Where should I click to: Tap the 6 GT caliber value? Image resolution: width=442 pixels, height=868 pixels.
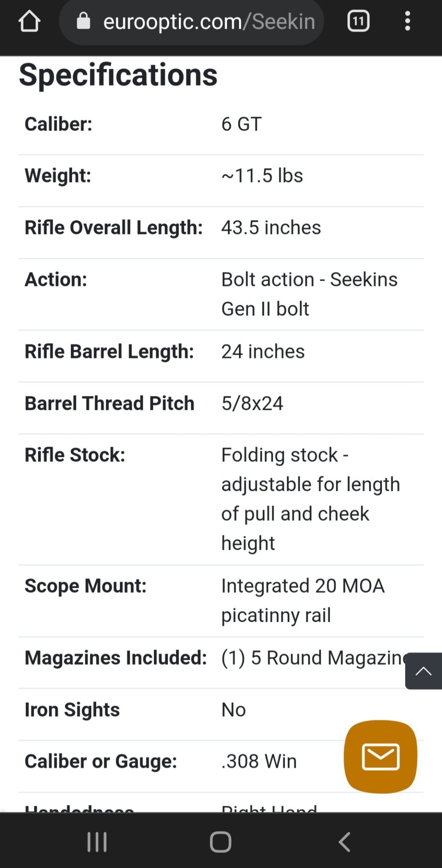coord(241,124)
